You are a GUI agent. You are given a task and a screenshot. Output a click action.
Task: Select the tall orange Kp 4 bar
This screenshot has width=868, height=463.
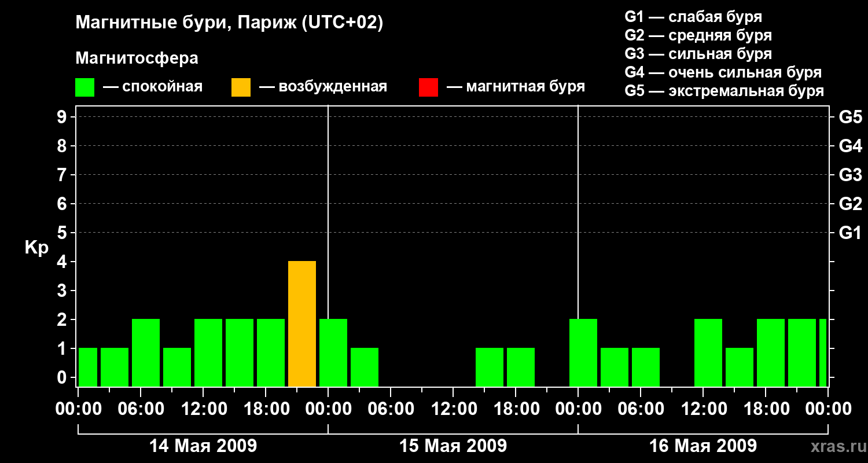pyautogui.click(x=302, y=324)
